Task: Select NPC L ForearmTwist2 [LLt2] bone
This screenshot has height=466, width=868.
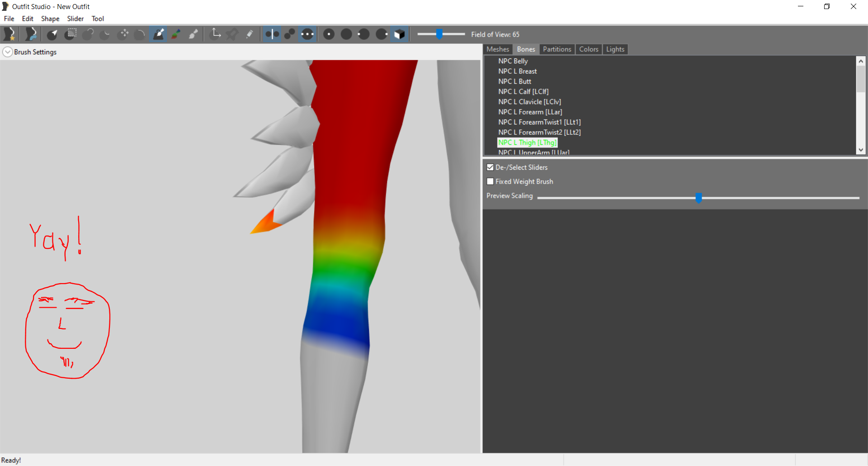Action: [540, 132]
